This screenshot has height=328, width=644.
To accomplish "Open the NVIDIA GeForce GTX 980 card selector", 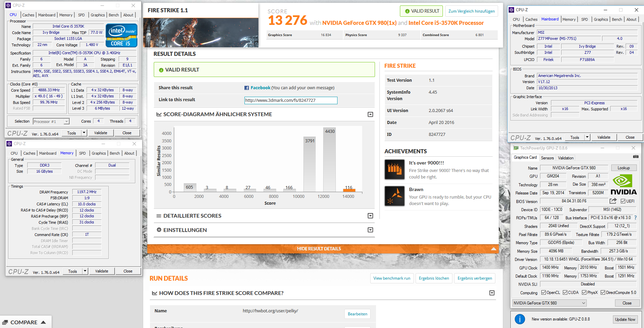I will tap(549, 303).
